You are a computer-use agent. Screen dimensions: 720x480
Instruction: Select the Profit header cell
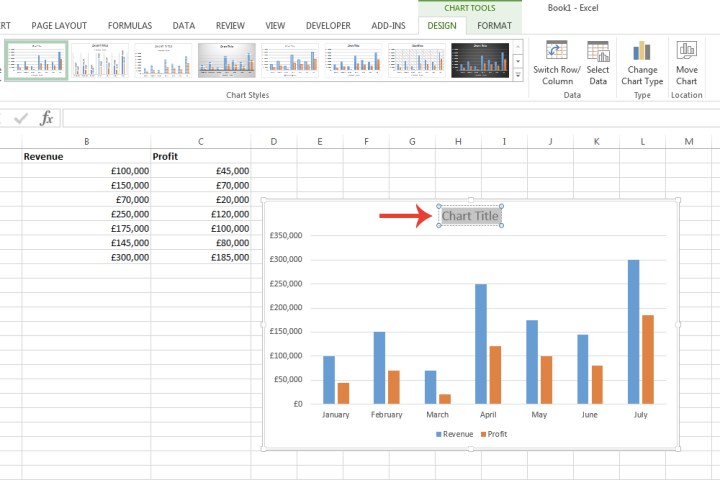coord(200,156)
